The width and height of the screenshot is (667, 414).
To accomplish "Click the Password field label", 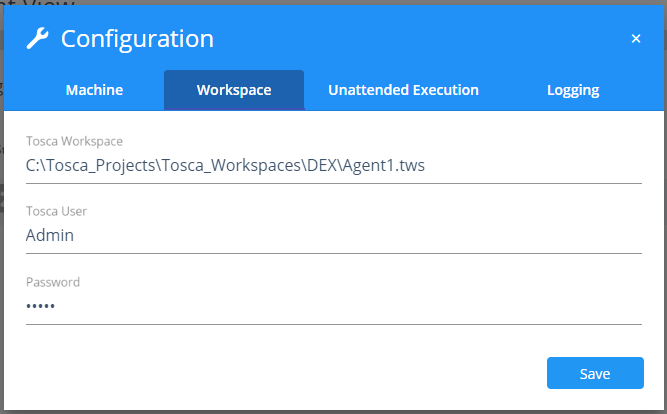I will click(x=53, y=282).
